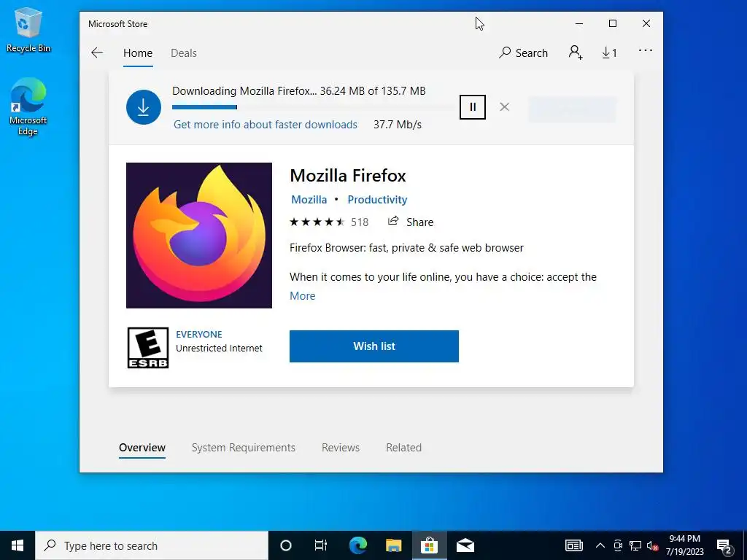Select the Related tab
Image resolution: width=747 pixels, height=560 pixels.
click(x=404, y=448)
